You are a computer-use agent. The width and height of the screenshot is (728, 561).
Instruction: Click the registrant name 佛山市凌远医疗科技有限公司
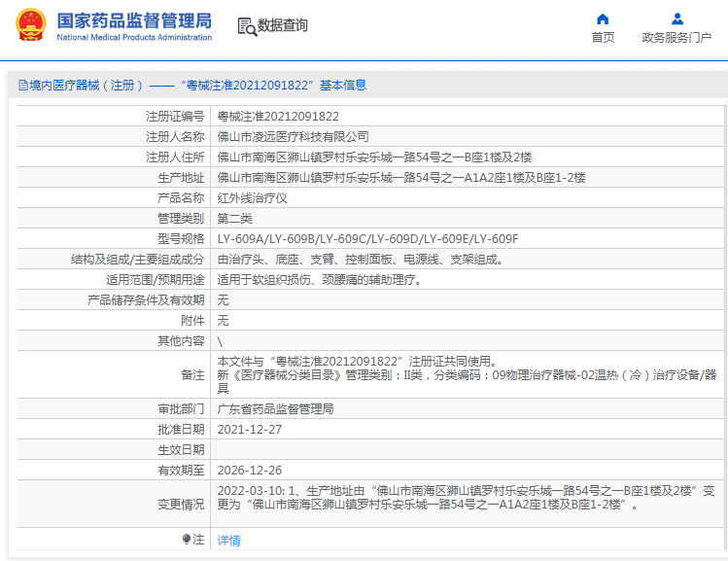[x=293, y=136]
